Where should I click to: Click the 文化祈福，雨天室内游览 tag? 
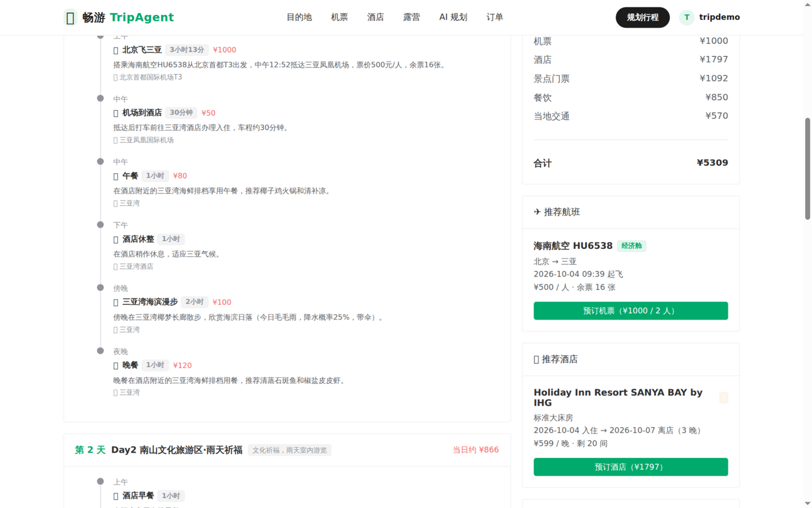pyautogui.click(x=289, y=450)
